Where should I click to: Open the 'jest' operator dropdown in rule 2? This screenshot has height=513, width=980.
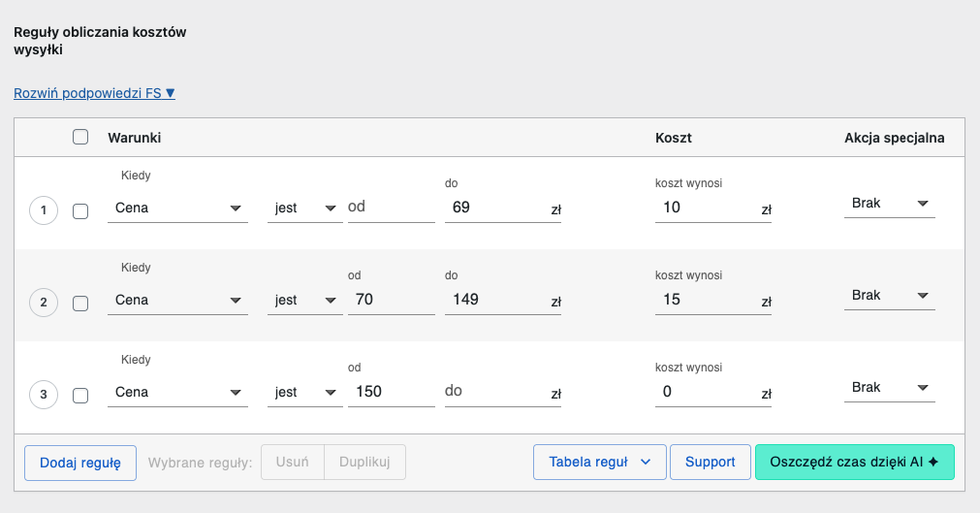304,301
